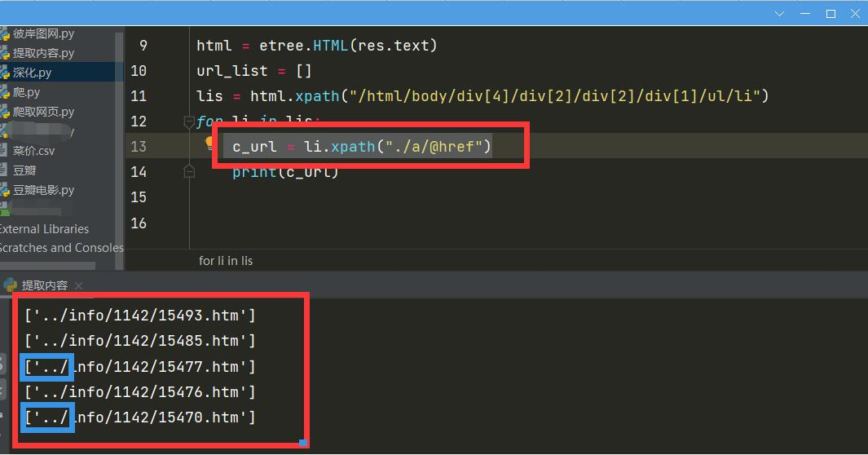Click the Python icon of 深化.py
Screen dimensions: 868x455
point(4,73)
